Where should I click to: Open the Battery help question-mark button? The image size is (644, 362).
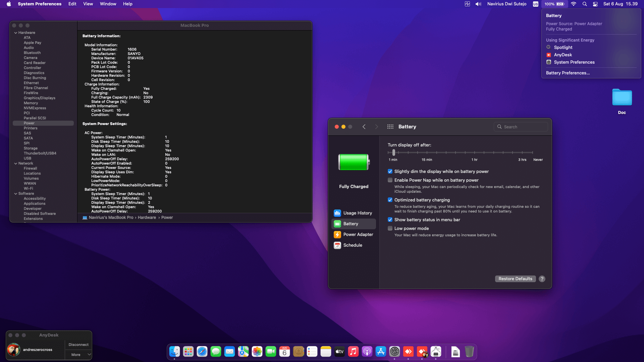click(x=542, y=279)
